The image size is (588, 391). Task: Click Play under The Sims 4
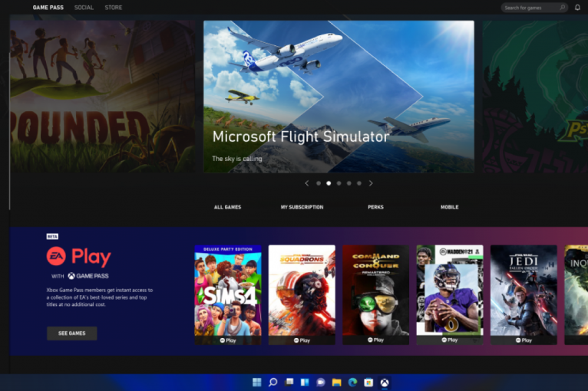tap(228, 340)
